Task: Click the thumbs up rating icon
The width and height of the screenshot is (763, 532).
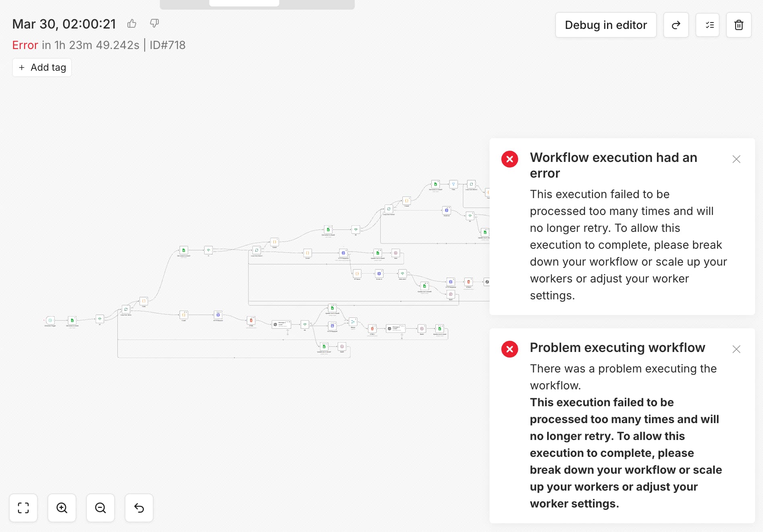Action: [132, 24]
